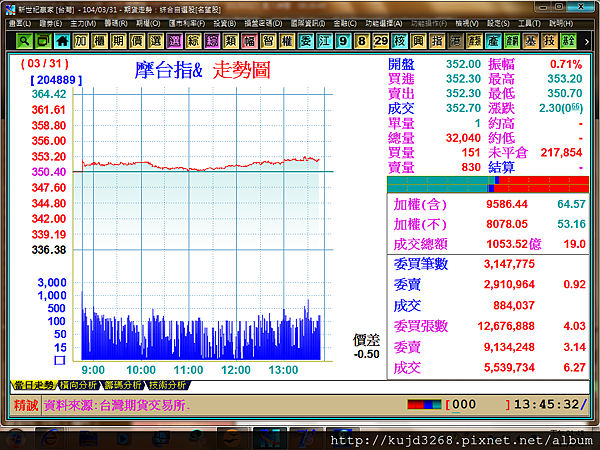Open the 工具(T) menu
Screen dimensions: 600x450
click(x=529, y=24)
